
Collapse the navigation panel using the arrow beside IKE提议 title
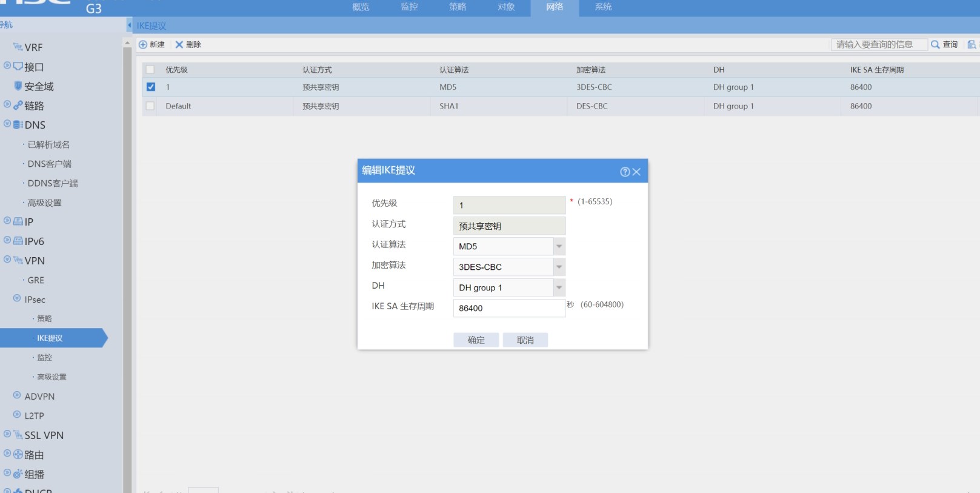click(x=129, y=25)
